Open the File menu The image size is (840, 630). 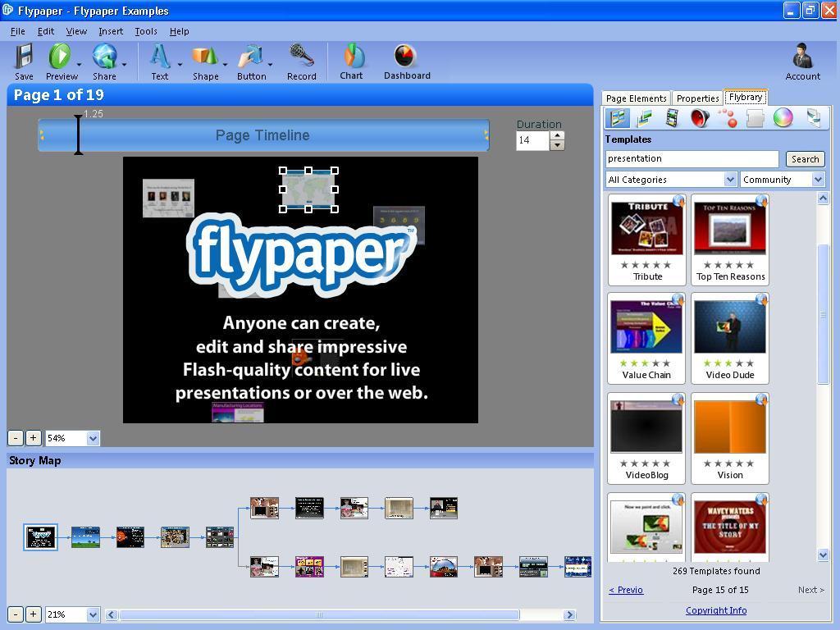tap(18, 31)
